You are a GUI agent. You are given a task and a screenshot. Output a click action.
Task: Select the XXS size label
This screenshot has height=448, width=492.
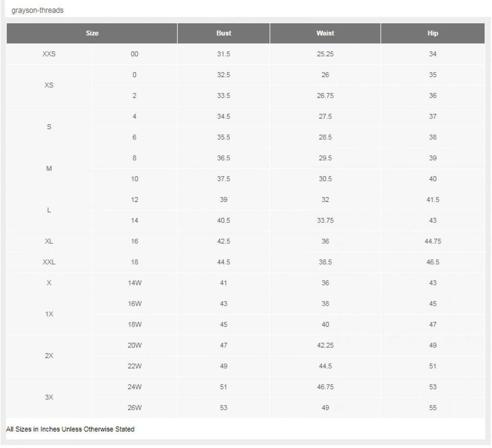coord(49,54)
